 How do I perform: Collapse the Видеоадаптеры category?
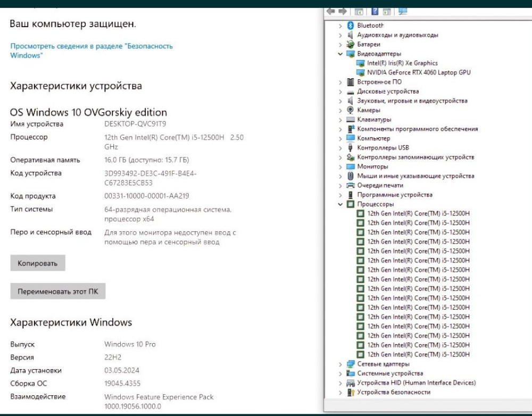click(340, 54)
